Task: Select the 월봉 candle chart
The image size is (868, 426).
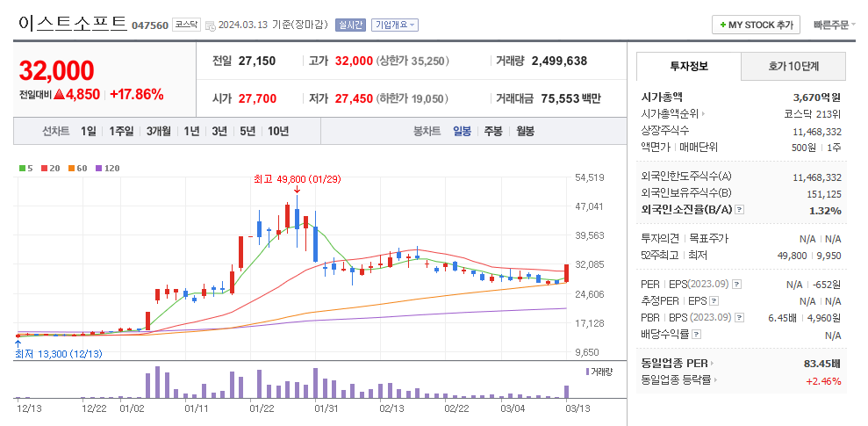Action: (526, 131)
